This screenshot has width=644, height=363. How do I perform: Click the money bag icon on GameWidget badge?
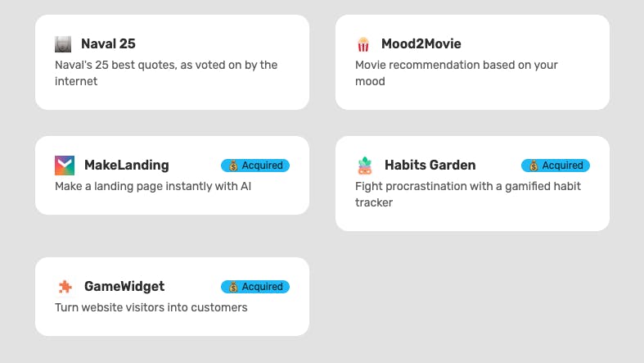(x=233, y=287)
